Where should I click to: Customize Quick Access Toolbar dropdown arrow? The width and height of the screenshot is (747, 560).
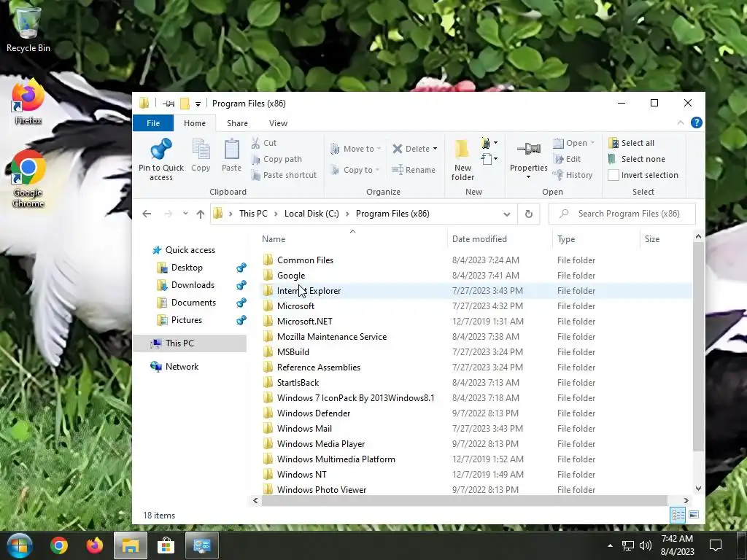[198, 104]
